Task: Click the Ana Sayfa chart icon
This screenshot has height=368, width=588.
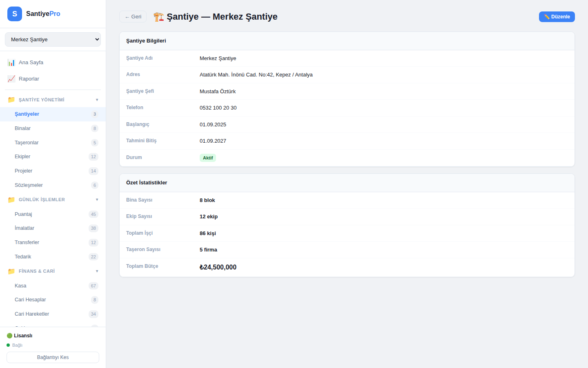Action: [x=11, y=63]
